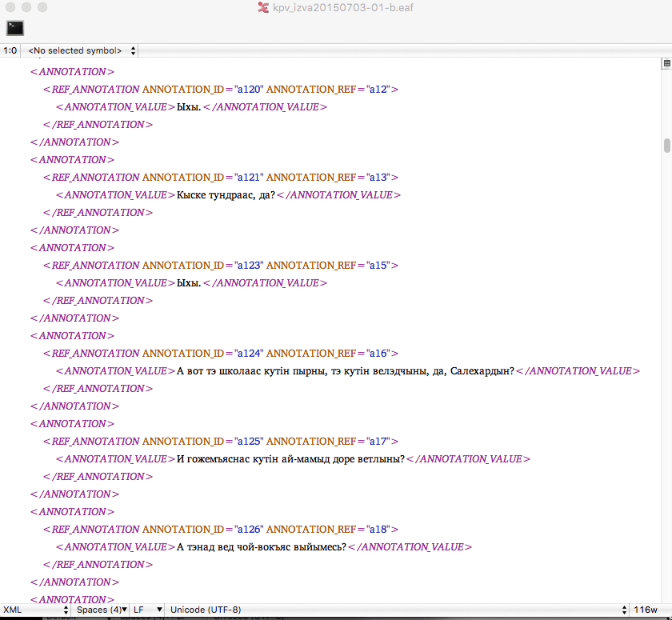Image resolution: width=672 pixels, height=620 pixels.
Task: Open the LF line ending dropdown
Action: pos(147,610)
